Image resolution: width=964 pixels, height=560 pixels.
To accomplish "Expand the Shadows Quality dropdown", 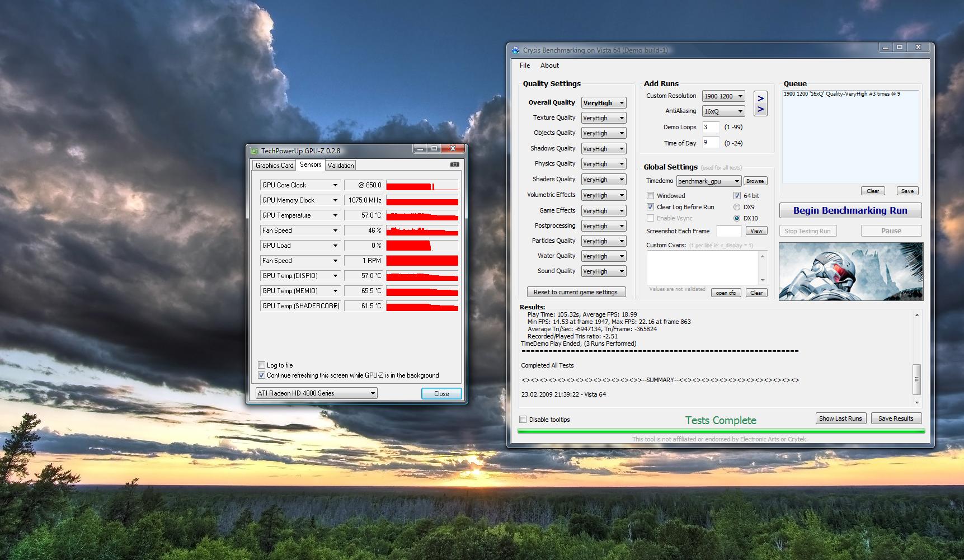I will [604, 149].
